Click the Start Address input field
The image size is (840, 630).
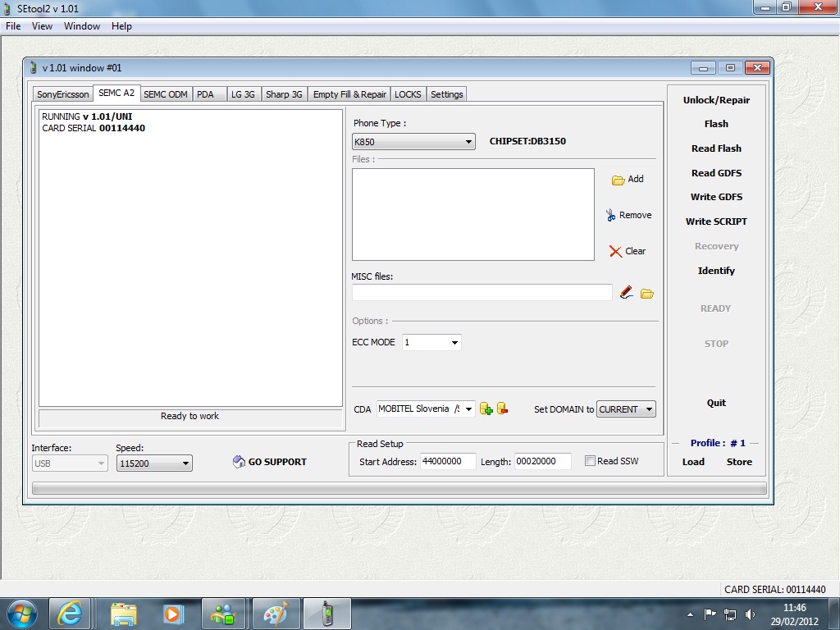point(448,462)
